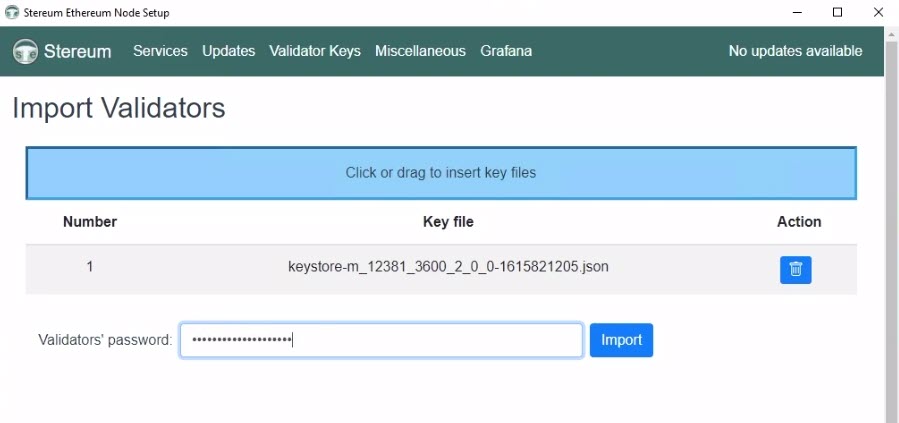899x423 pixels.
Task: Open the Updates menu
Action: [x=228, y=51]
